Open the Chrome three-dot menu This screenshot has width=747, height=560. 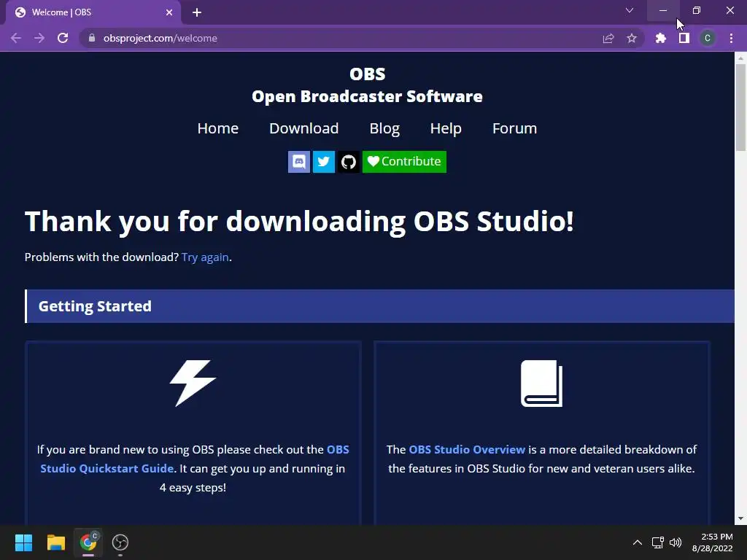(731, 38)
